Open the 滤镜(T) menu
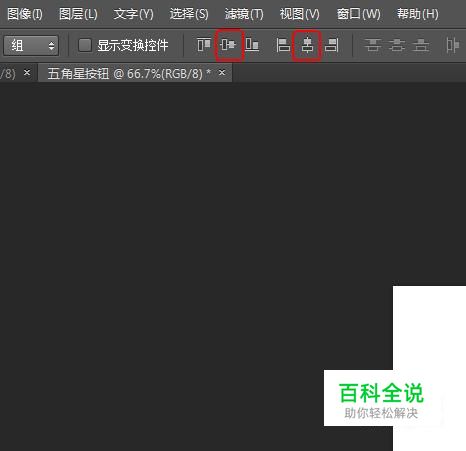The image size is (466, 451). click(244, 14)
